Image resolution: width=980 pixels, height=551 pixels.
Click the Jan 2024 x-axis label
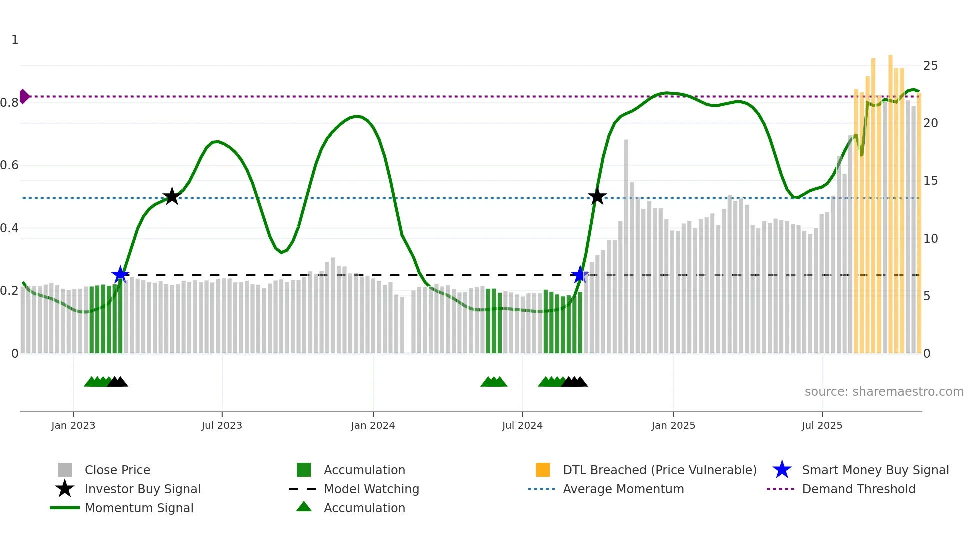pos(373,425)
